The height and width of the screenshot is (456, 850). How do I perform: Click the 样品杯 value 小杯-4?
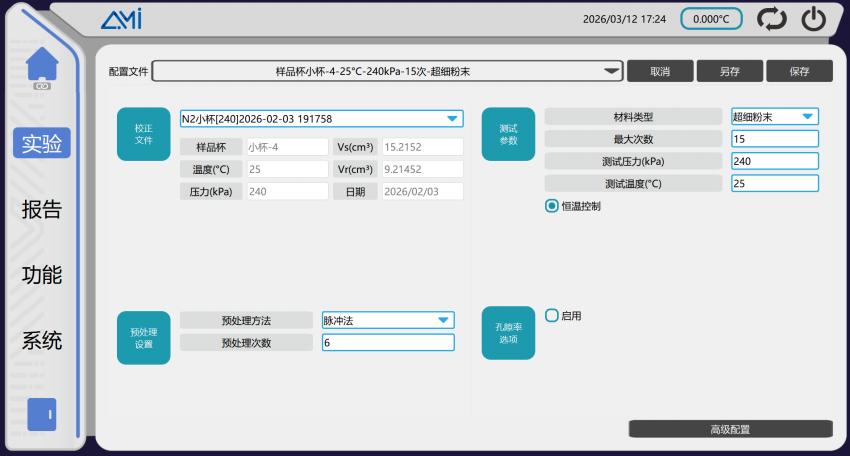coord(288,147)
